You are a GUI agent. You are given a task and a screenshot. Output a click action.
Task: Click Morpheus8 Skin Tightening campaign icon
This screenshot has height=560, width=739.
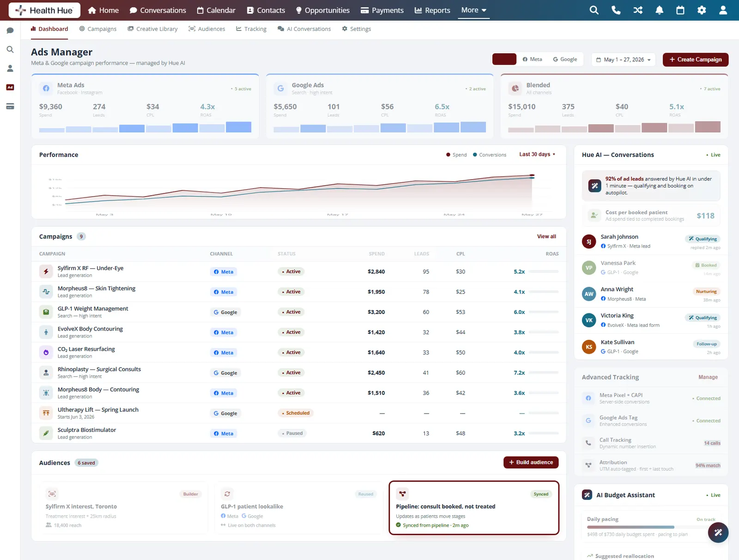pyautogui.click(x=46, y=292)
